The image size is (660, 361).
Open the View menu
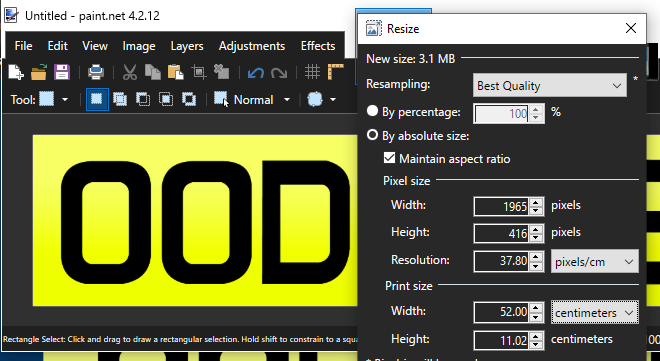tap(95, 45)
